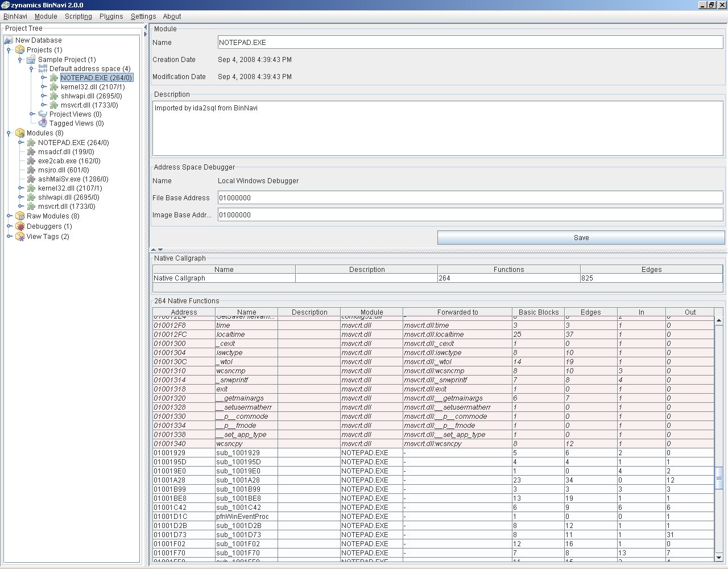Click the Sample Project icon
This screenshot has height=569, width=728.
click(31, 59)
